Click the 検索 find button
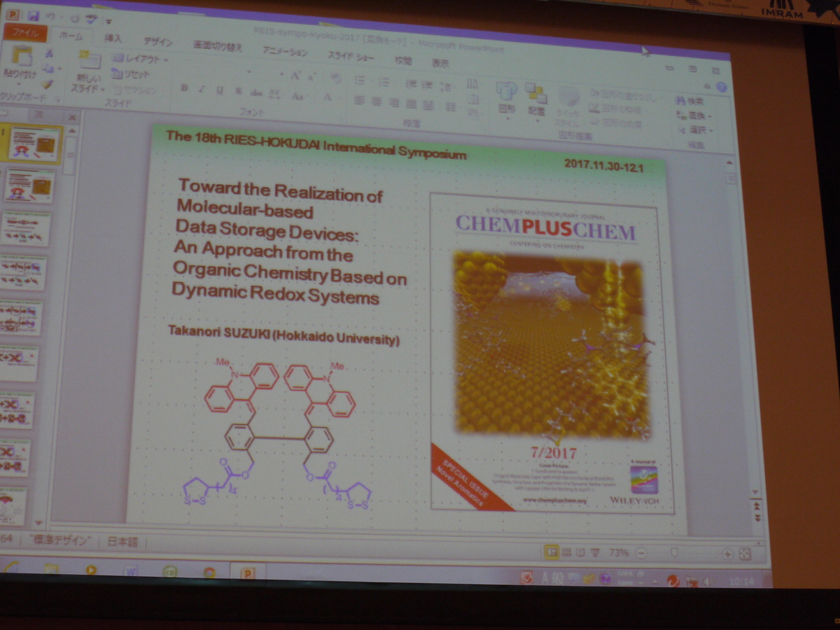Image resolution: width=840 pixels, height=630 pixels. (x=690, y=101)
